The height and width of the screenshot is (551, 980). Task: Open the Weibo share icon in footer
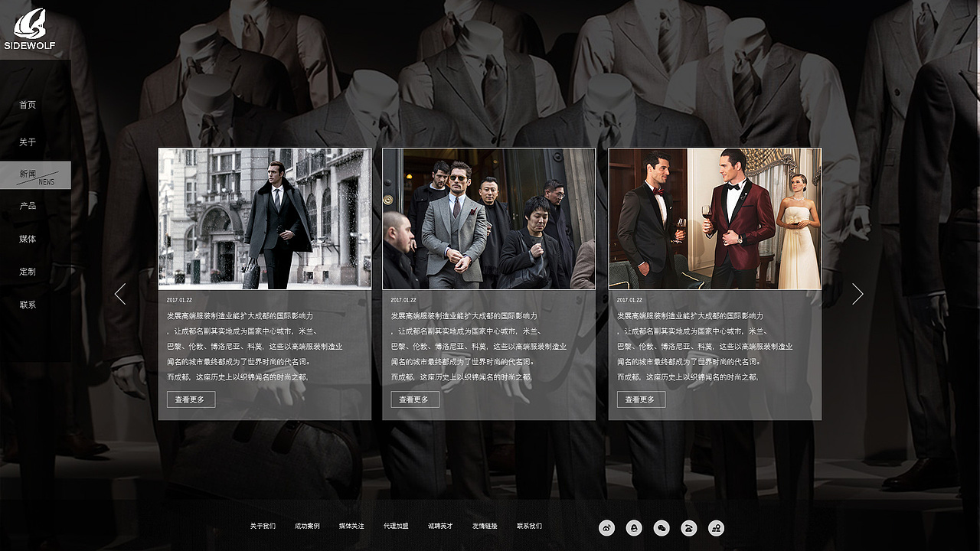(607, 527)
